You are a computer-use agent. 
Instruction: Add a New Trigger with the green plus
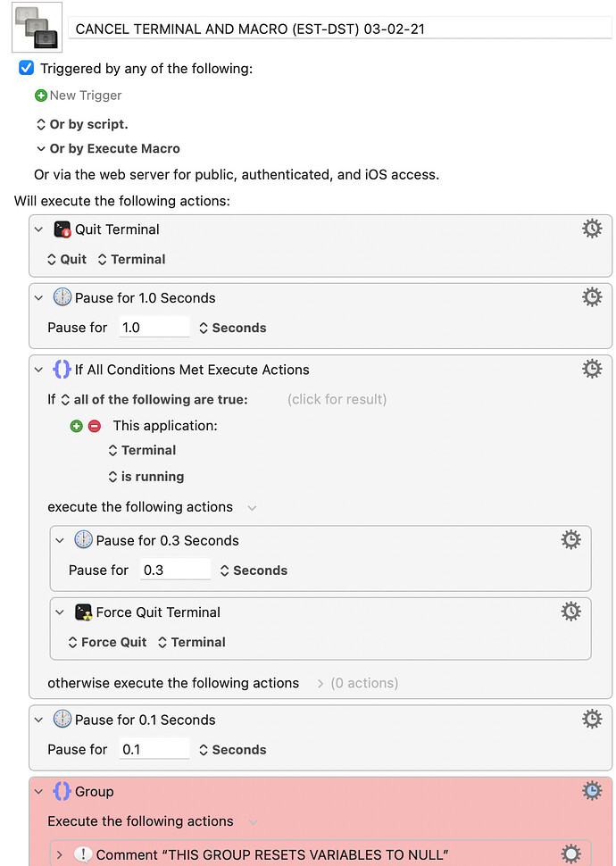pyautogui.click(x=41, y=96)
